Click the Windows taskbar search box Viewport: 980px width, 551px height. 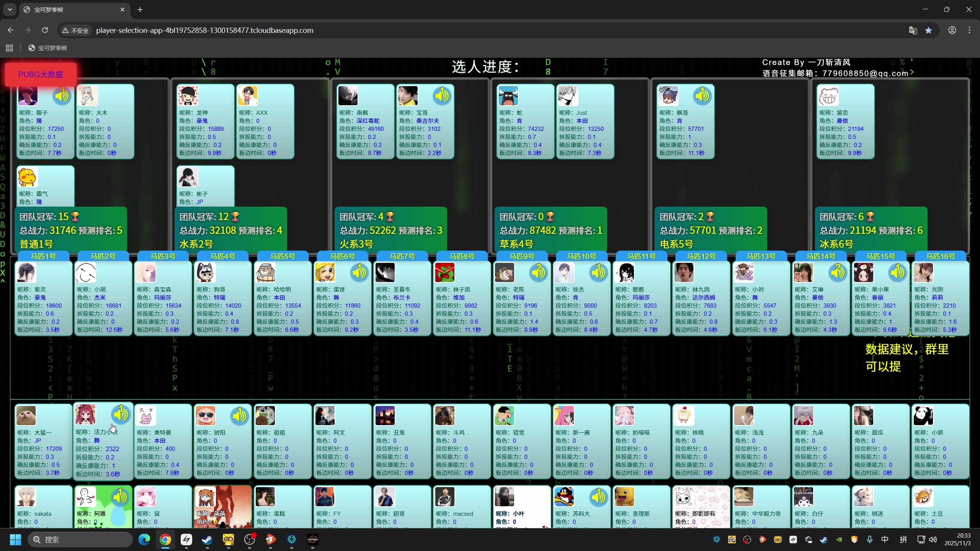tap(80, 540)
